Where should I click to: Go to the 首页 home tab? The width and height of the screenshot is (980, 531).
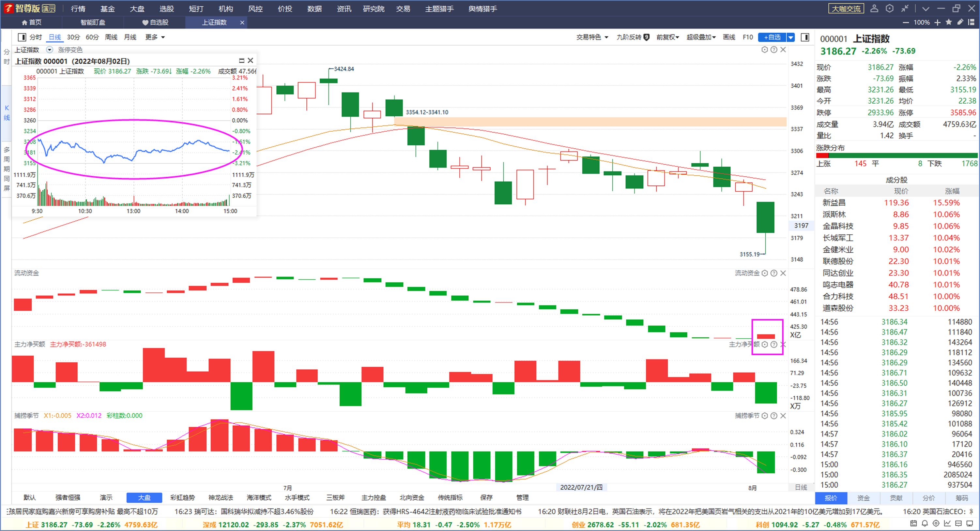pyautogui.click(x=32, y=22)
